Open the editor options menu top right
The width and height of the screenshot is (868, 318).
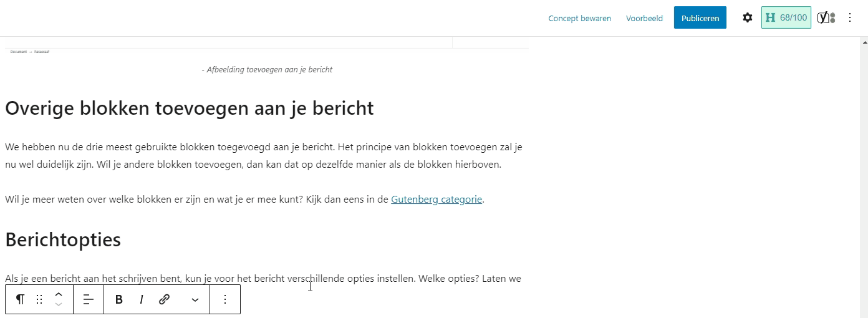[x=849, y=18]
